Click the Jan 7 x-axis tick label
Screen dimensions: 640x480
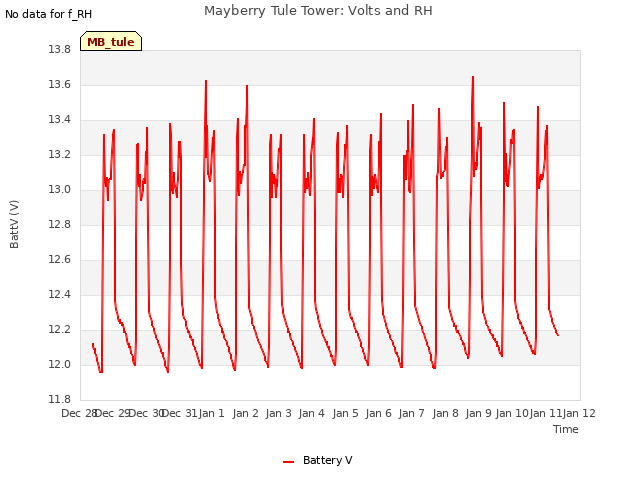click(411, 413)
